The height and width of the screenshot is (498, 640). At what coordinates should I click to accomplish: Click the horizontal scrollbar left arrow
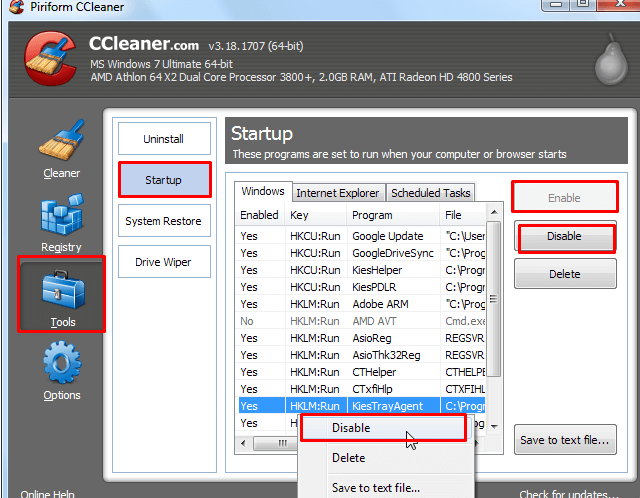(243, 443)
